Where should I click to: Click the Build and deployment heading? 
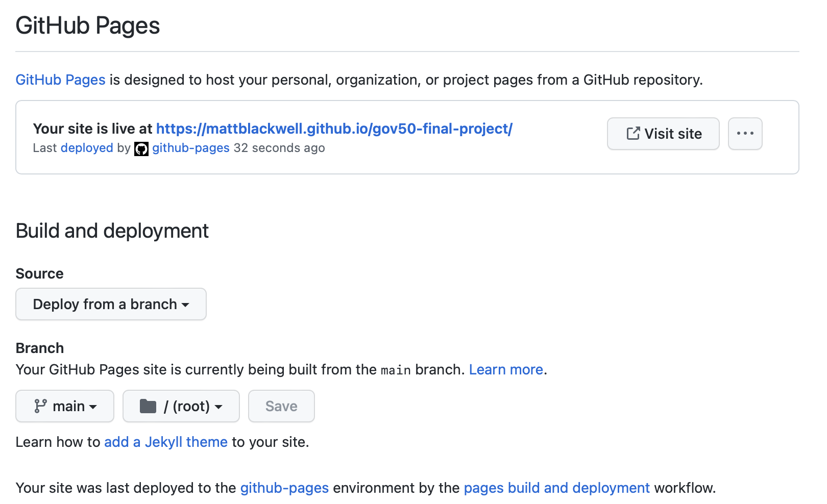(x=112, y=231)
